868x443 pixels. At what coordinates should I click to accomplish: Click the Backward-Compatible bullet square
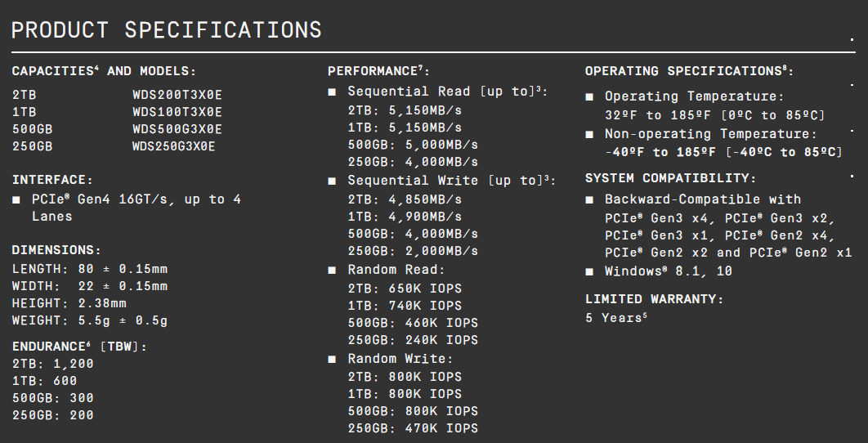pos(589,200)
